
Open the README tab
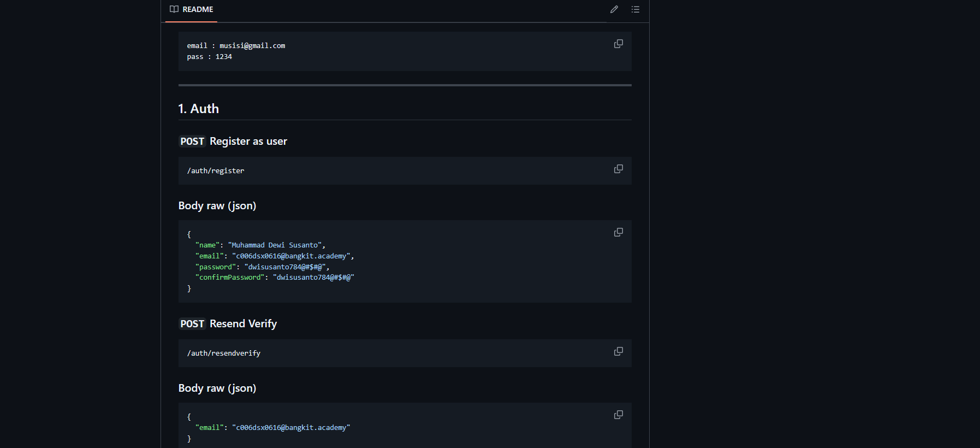191,9
